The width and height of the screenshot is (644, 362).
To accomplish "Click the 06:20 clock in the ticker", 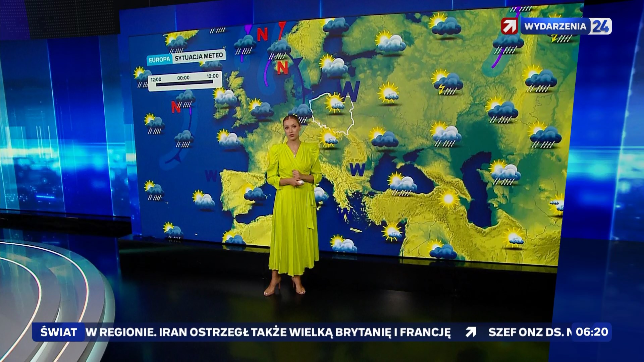I will point(592,332).
